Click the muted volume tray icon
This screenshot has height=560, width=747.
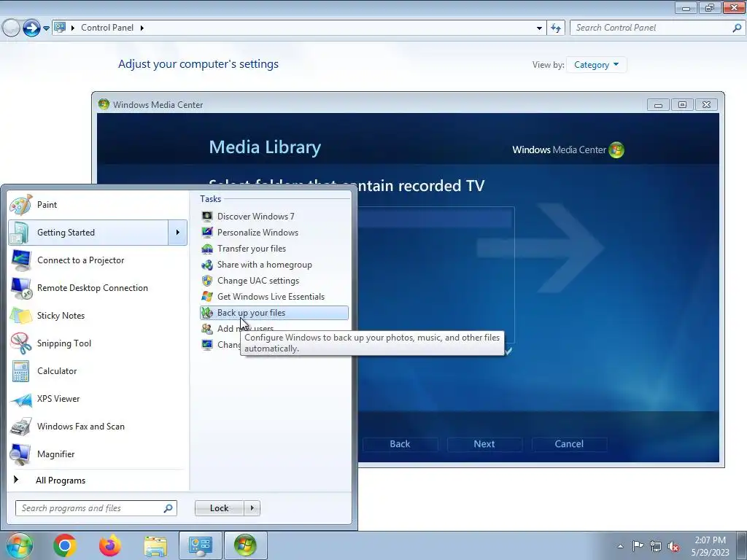(x=673, y=546)
